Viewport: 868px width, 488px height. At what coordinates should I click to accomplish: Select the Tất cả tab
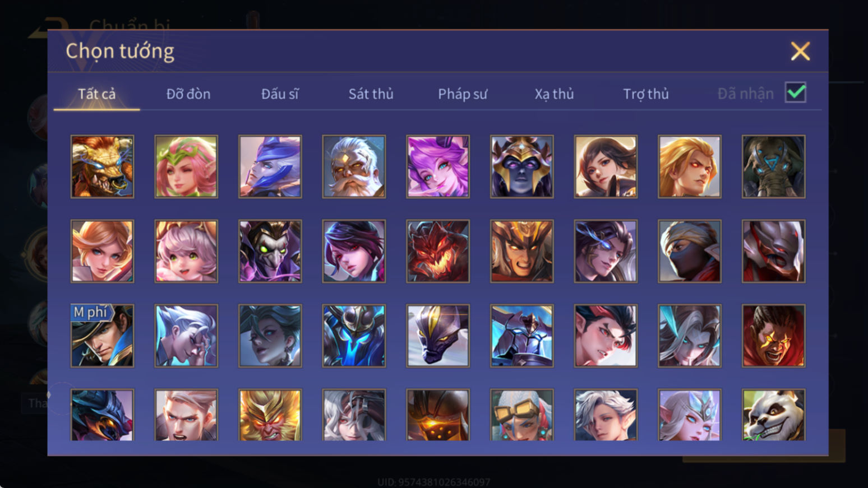pyautogui.click(x=96, y=94)
